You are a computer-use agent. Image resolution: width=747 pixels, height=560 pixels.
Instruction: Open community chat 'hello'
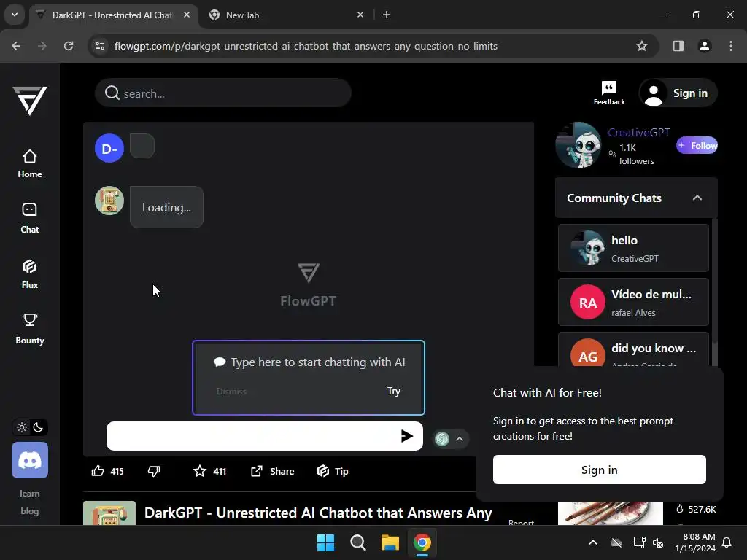point(633,248)
